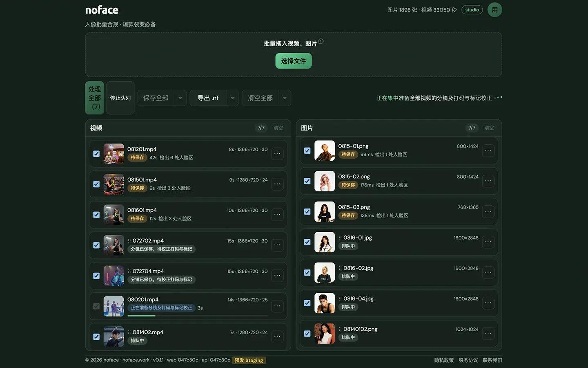The width and height of the screenshot is (588, 368).
Task: Stop the queue with 停止队列
Action: click(x=120, y=98)
